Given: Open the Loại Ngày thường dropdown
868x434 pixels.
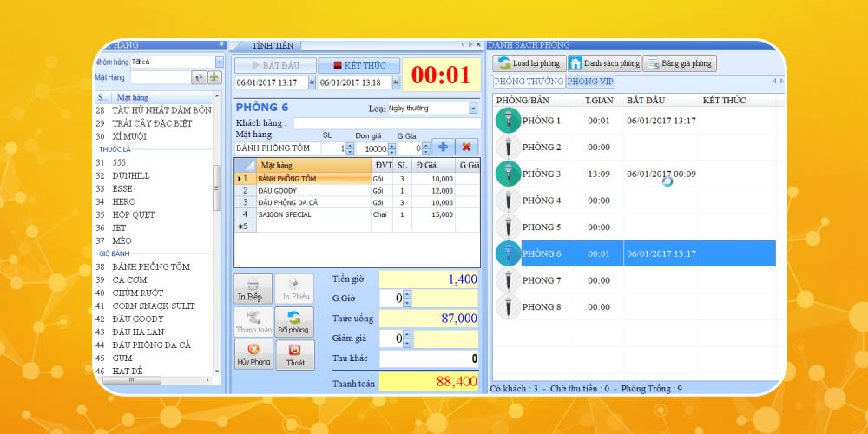Looking at the screenshot, I should click(x=473, y=108).
